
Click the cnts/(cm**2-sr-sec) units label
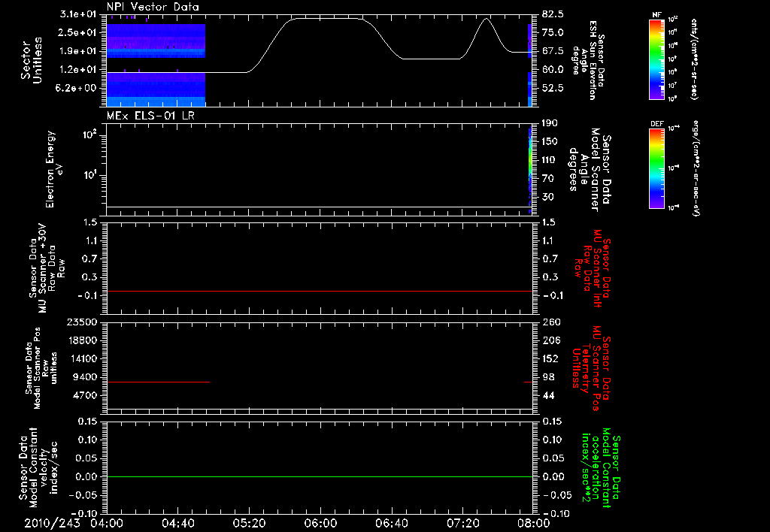(694, 59)
